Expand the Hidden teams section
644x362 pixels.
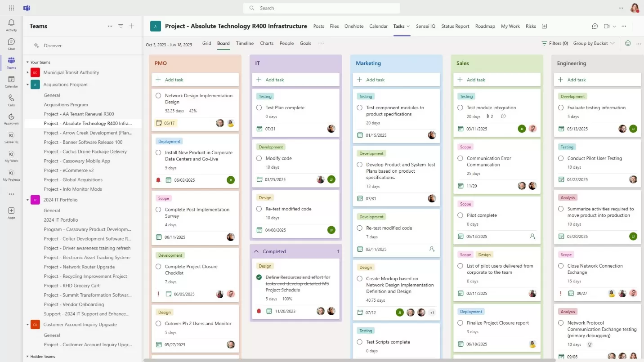point(27,357)
